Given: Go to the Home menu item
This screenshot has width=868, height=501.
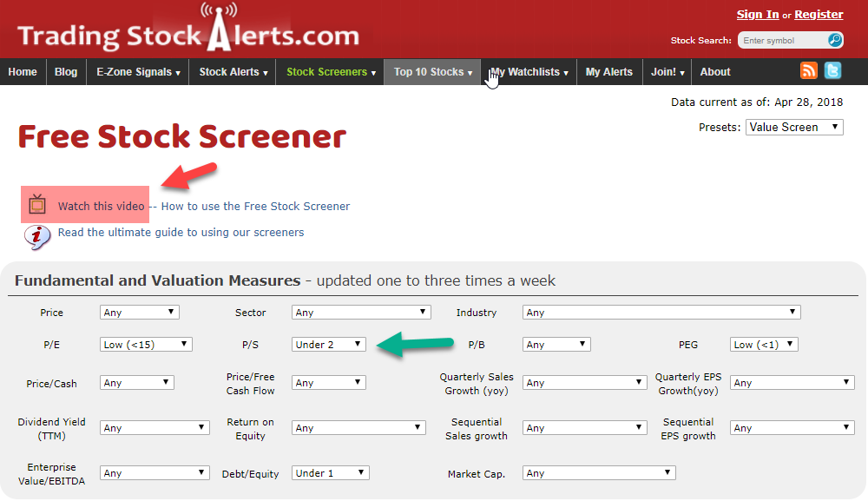Looking at the screenshot, I should pyautogui.click(x=23, y=72).
